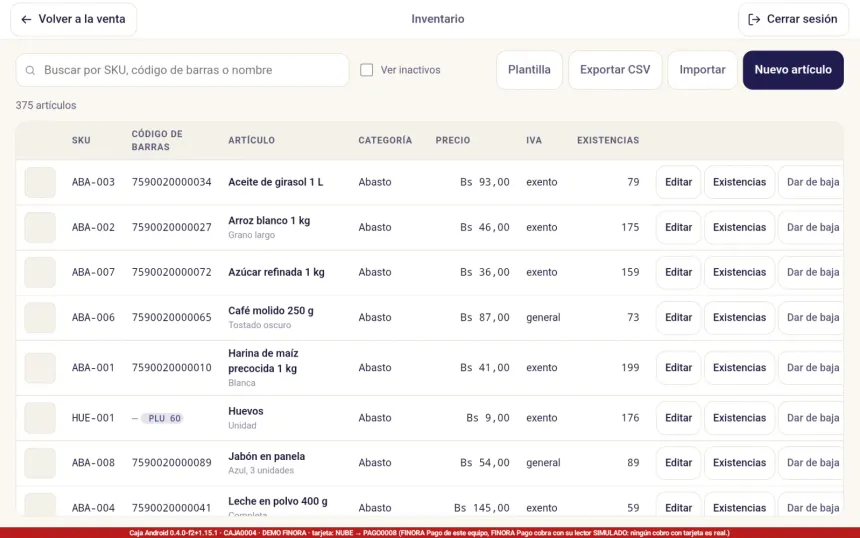
Task: Open Existencias for Huevos
Action: [x=739, y=418]
